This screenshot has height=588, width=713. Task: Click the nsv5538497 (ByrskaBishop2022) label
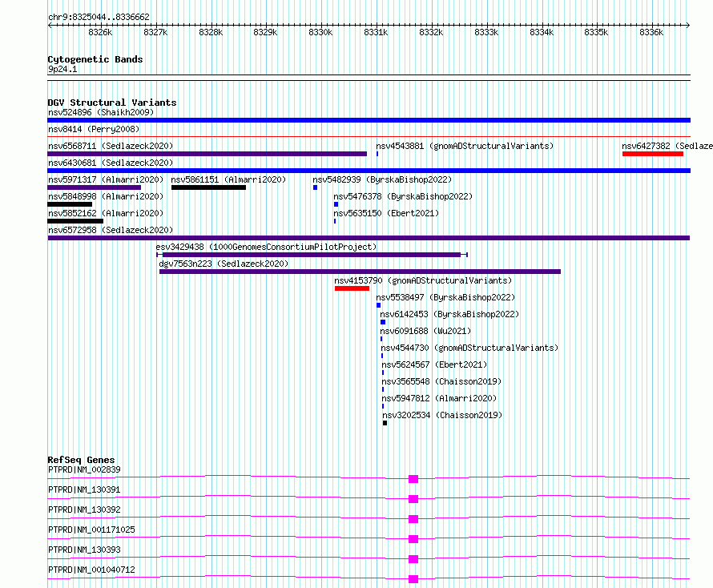point(445,297)
